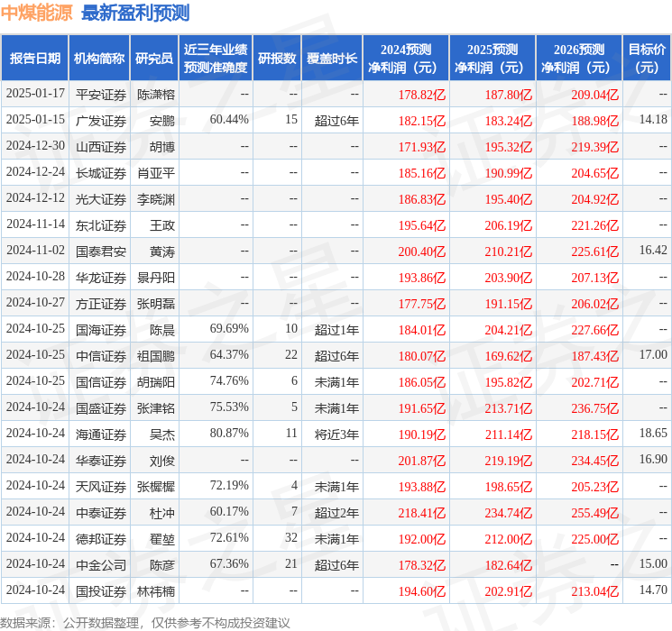Viewport: 672px width, 631px height.
Task: Click the 2024 profit value 200.40亿
Action: (x=422, y=251)
